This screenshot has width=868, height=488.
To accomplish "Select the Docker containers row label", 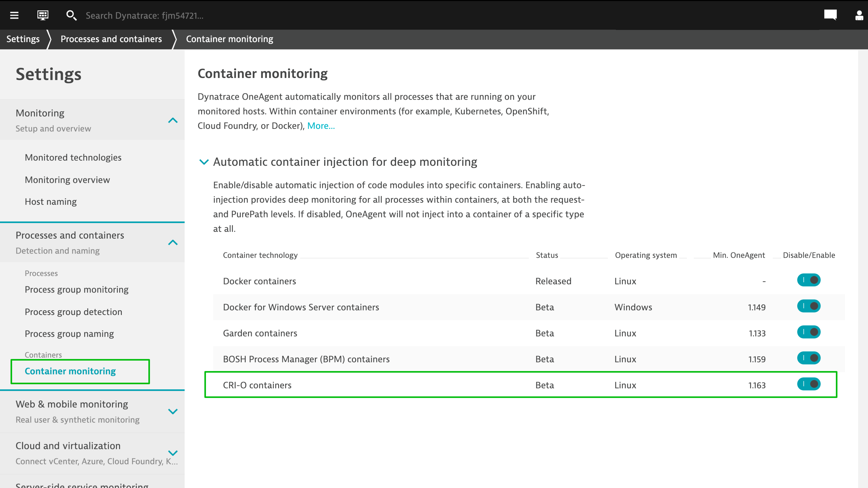I will point(259,281).
